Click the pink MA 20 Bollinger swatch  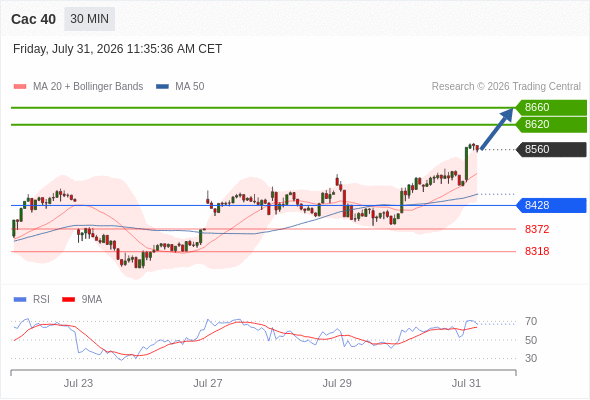coord(20,87)
